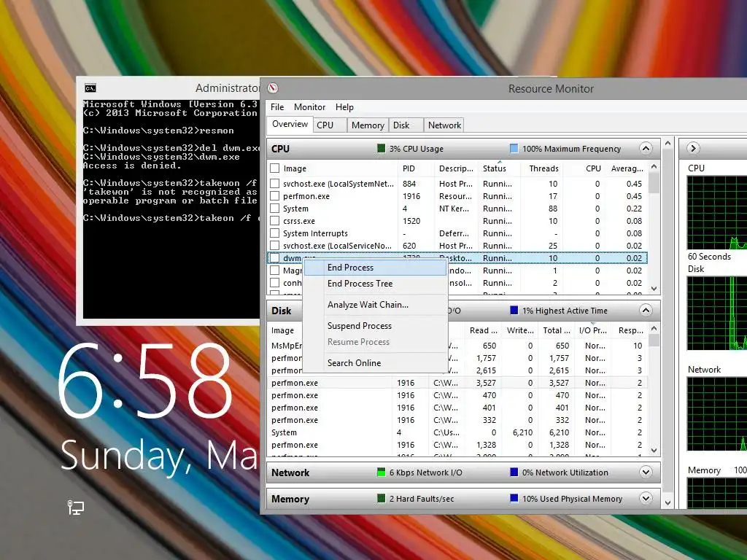The image size is (747, 560).
Task: Check svchost.exe (LocalSystemNet...) process box
Action: [x=274, y=183]
